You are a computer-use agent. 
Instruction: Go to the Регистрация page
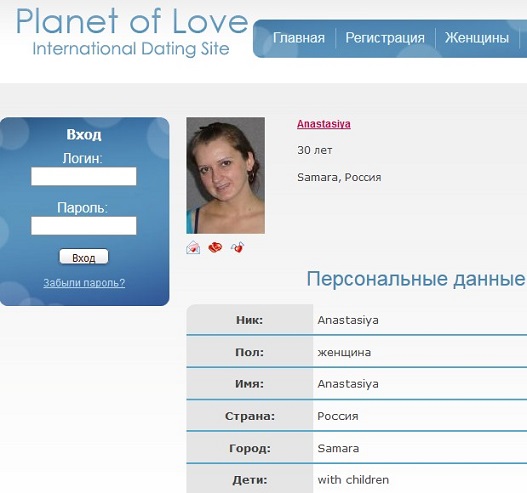pyautogui.click(x=385, y=38)
